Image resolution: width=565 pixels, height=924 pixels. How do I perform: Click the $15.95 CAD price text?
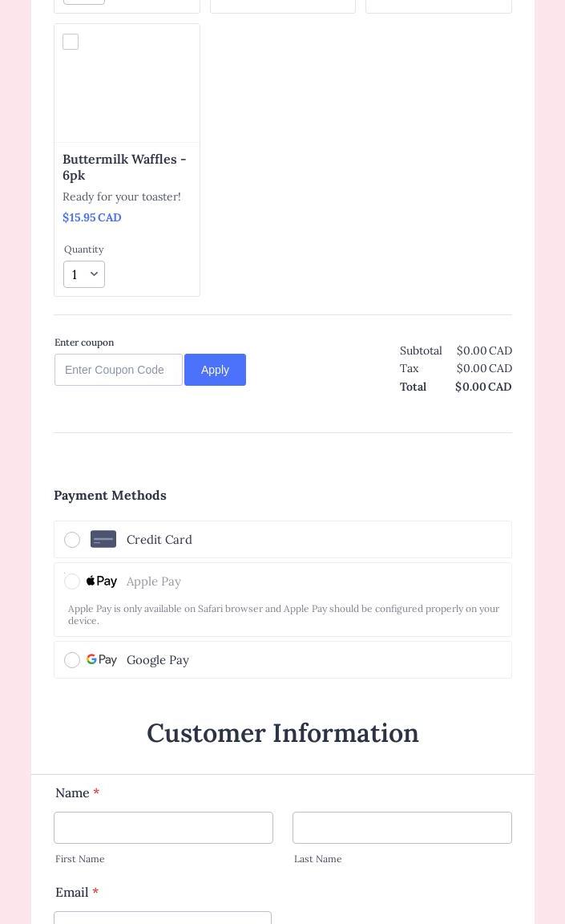92,217
